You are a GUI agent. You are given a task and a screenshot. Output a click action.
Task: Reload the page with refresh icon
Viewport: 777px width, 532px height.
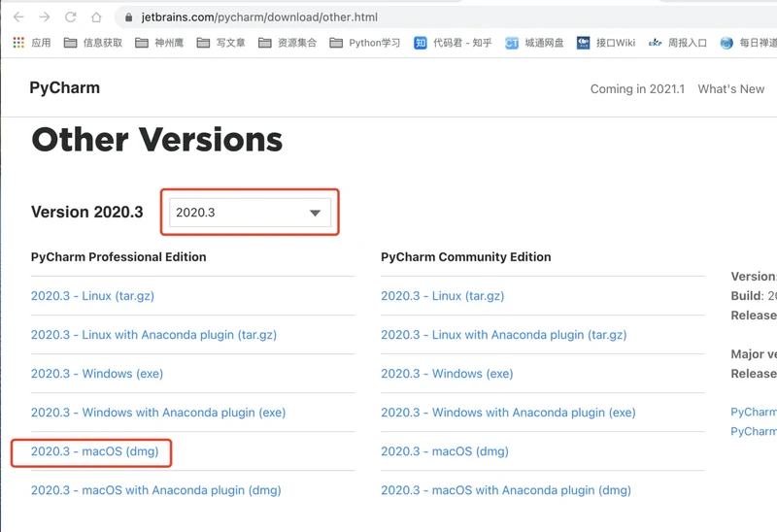(70, 17)
